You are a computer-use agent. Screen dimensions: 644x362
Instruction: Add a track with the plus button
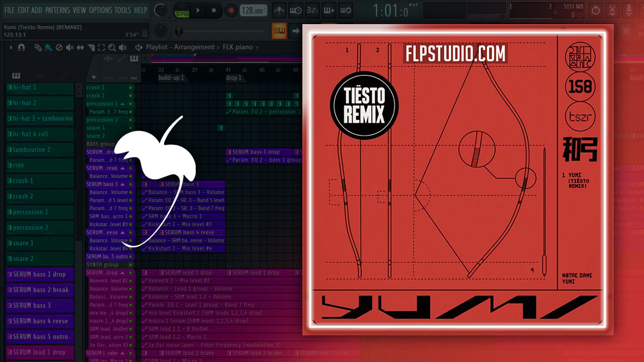point(94,77)
